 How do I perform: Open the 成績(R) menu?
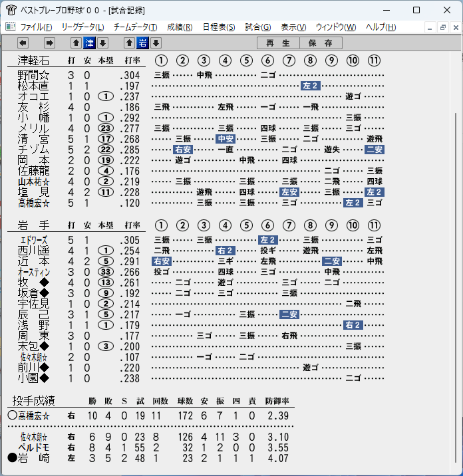(x=180, y=27)
